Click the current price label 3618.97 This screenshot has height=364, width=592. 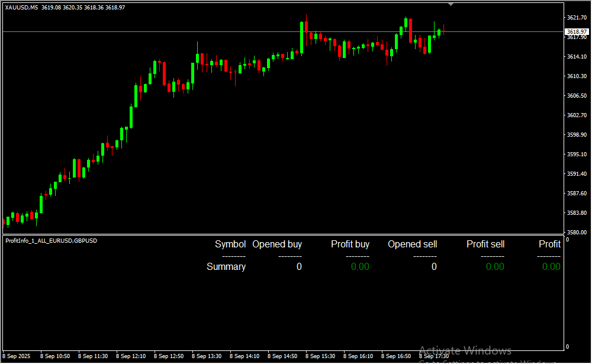(x=576, y=31)
